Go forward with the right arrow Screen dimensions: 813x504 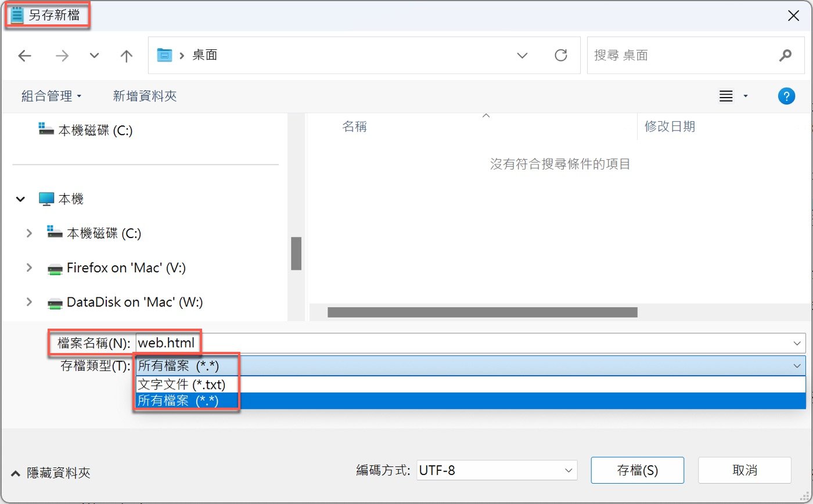tap(62, 56)
